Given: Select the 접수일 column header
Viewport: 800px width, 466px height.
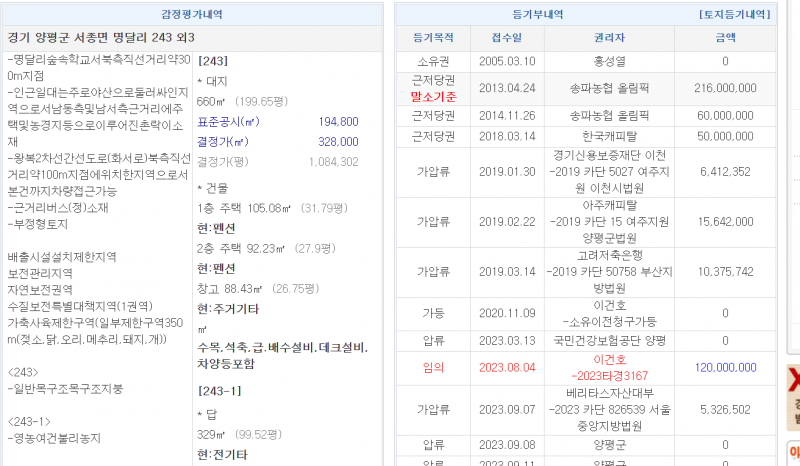Looking at the screenshot, I should [506, 38].
